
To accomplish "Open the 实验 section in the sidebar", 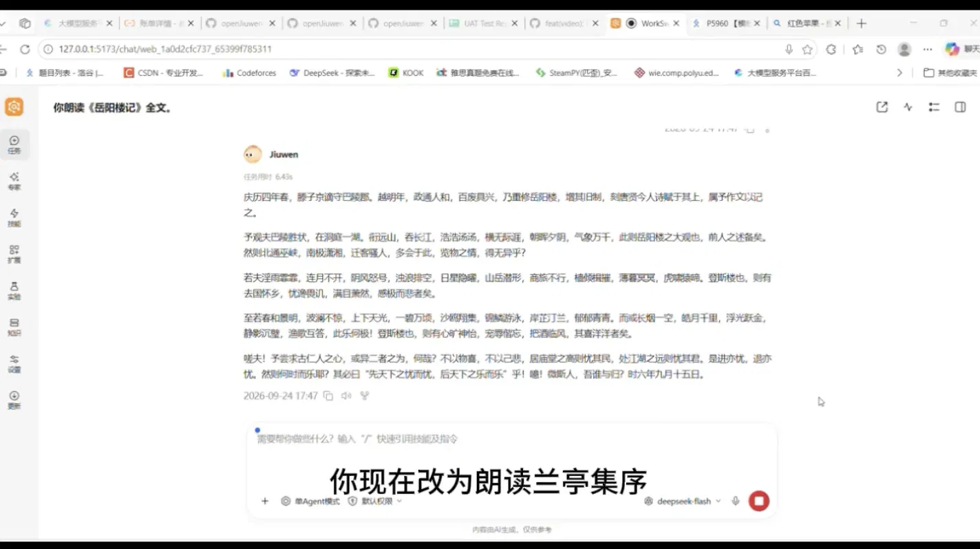I will pyautogui.click(x=14, y=290).
